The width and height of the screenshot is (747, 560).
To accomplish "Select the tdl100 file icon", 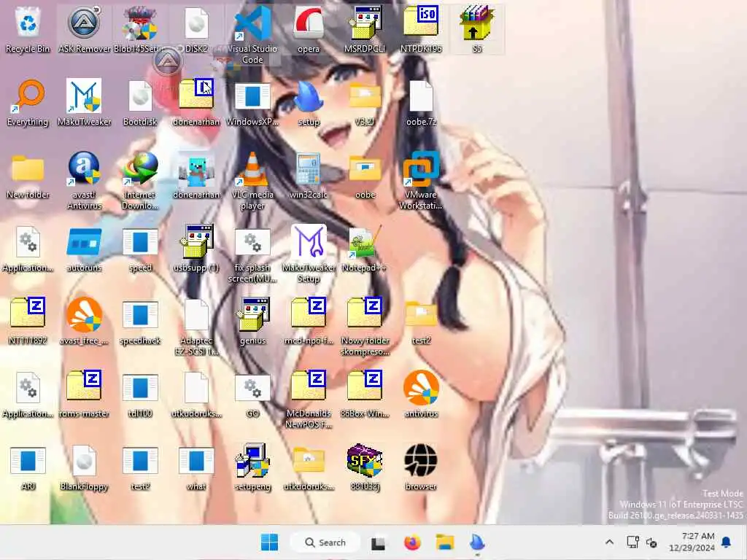I will [140, 394].
